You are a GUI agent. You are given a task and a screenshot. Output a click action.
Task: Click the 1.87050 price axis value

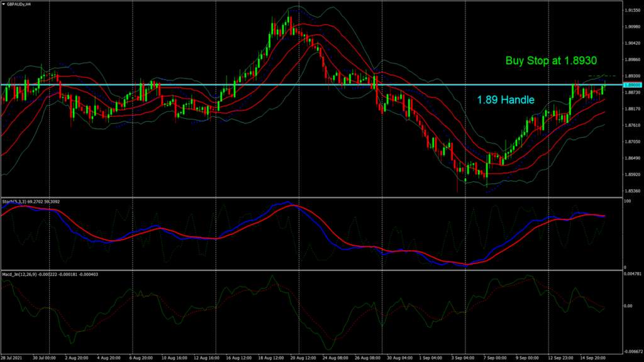coord(633,141)
